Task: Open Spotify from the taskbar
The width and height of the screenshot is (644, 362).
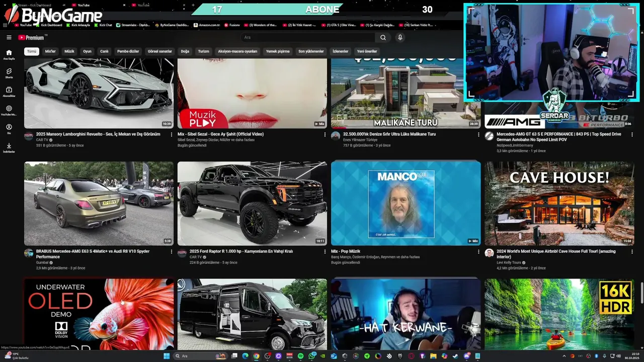Action: tap(300, 356)
